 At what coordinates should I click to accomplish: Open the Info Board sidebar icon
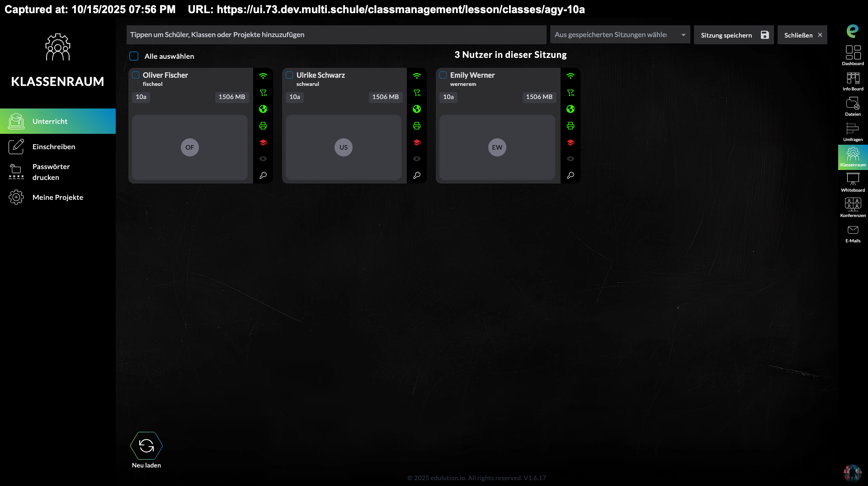tap(853, 81)
